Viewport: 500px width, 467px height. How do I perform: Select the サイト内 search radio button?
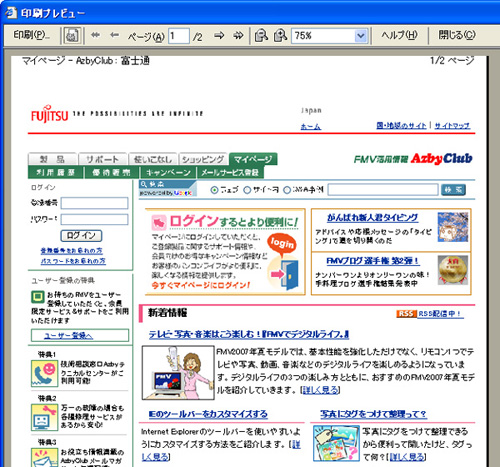247,190
